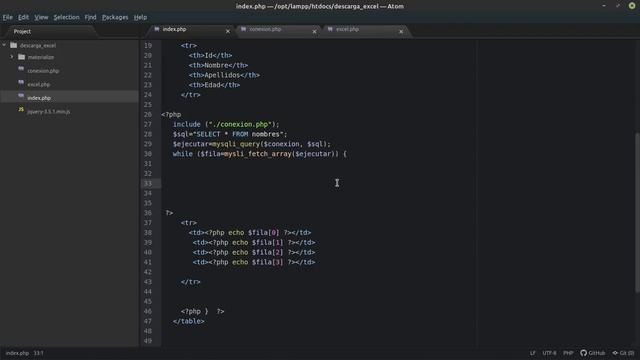Open conexion.php from the project tree

coord(43,71)
